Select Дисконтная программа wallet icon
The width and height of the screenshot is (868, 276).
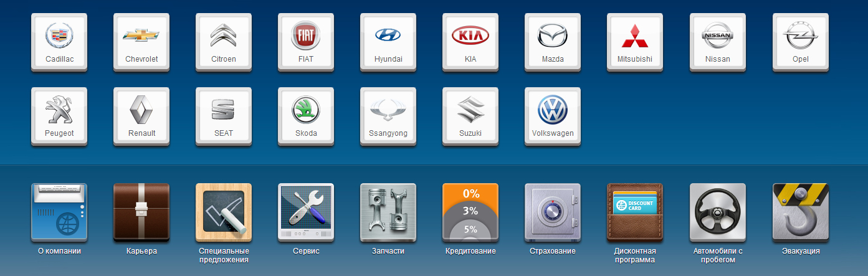pyautogui.click(x=635, y=212)
